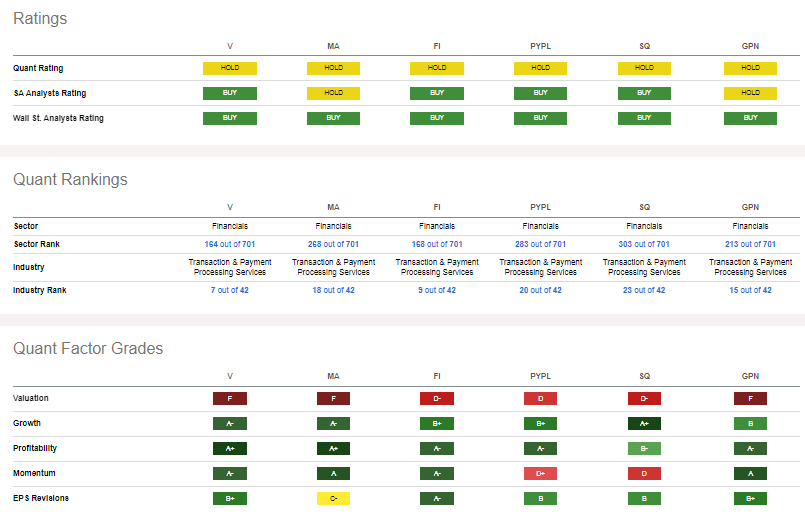Click V's Valuation grade F badge
805x517 pixels.
point(230,399)
